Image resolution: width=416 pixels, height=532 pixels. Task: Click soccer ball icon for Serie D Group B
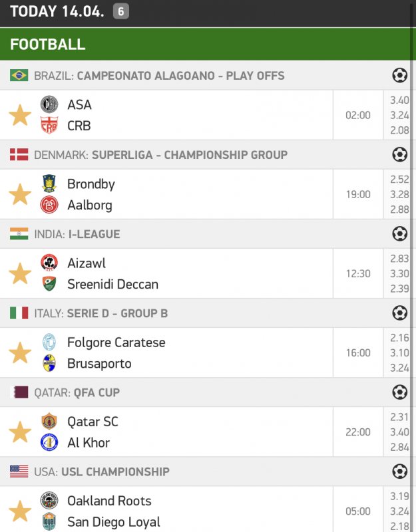pyautogui.click(x=399, y=313)
